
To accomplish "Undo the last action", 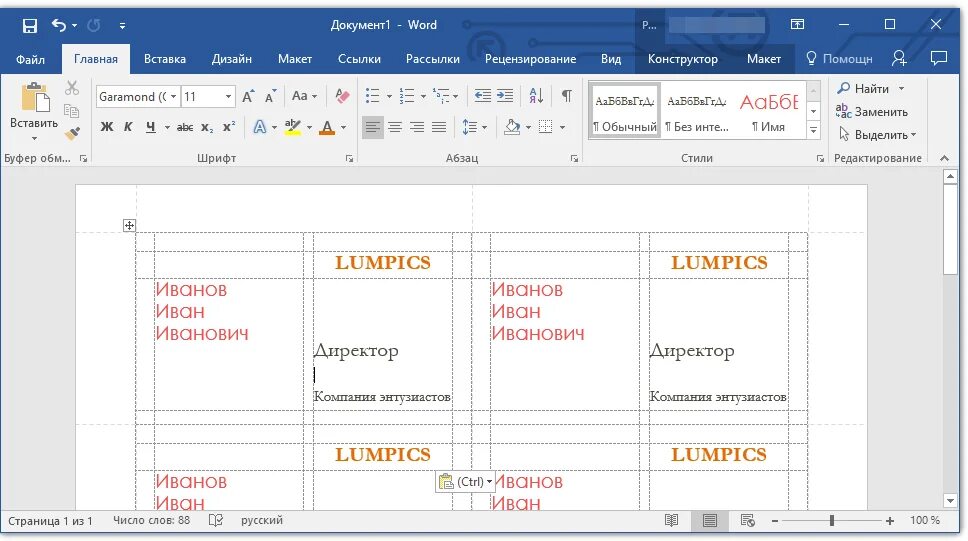I will [59, 25].
